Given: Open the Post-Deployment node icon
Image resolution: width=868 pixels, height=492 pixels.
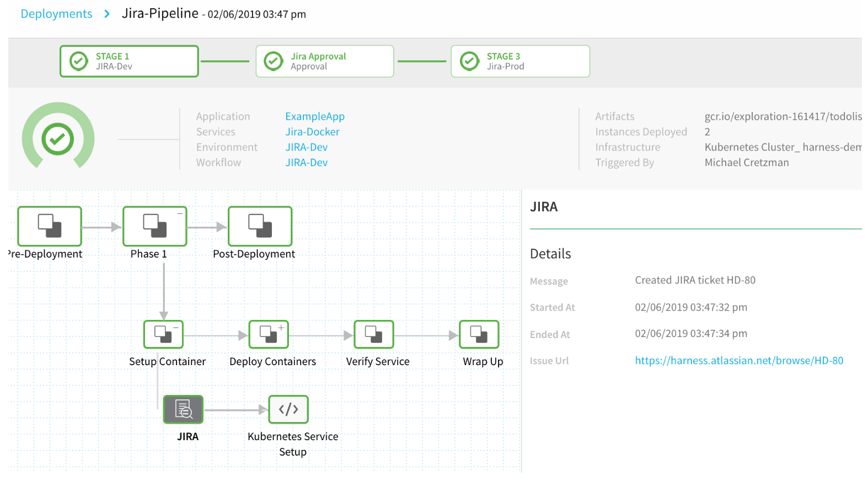Looking at the screenshot, I should [x=260, y=226].
